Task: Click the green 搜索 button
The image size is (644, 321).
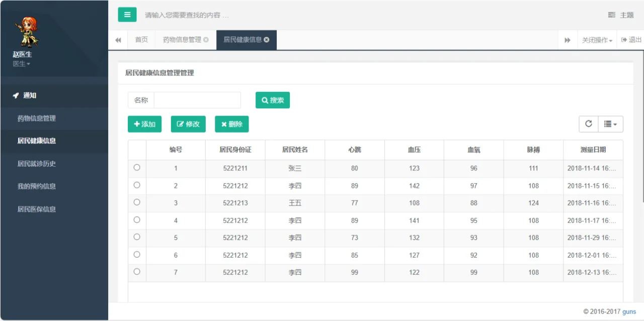Action: [x=272, y=100]
